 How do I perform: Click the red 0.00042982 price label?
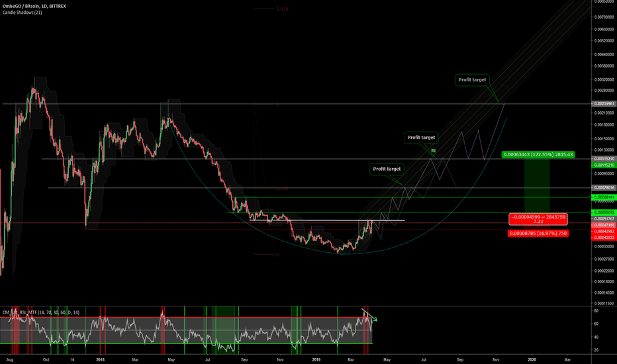(604, 232)
